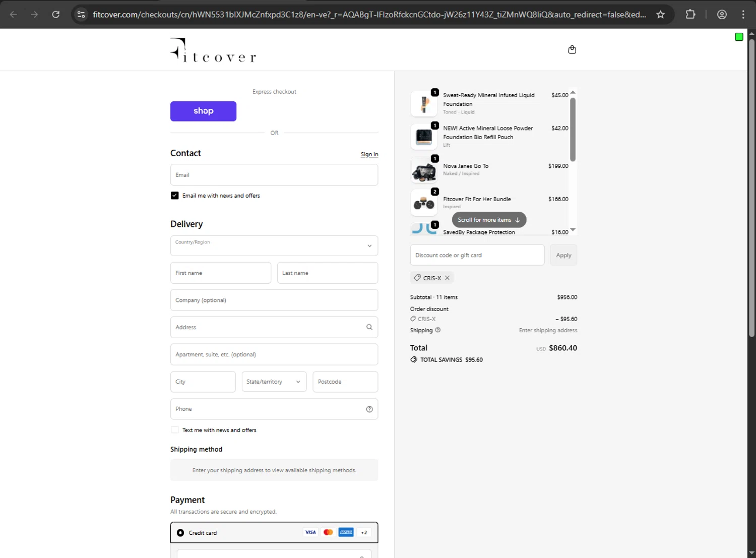Click the Shipping info question icon
This screenshot has width=756, height=558.
[x=437, y=330]
